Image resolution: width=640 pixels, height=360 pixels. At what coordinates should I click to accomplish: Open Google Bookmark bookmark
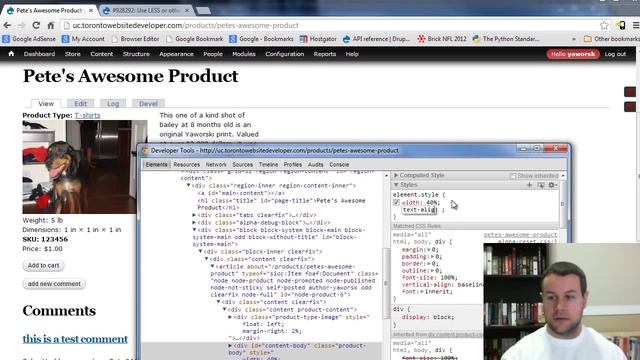pos(195,39)
